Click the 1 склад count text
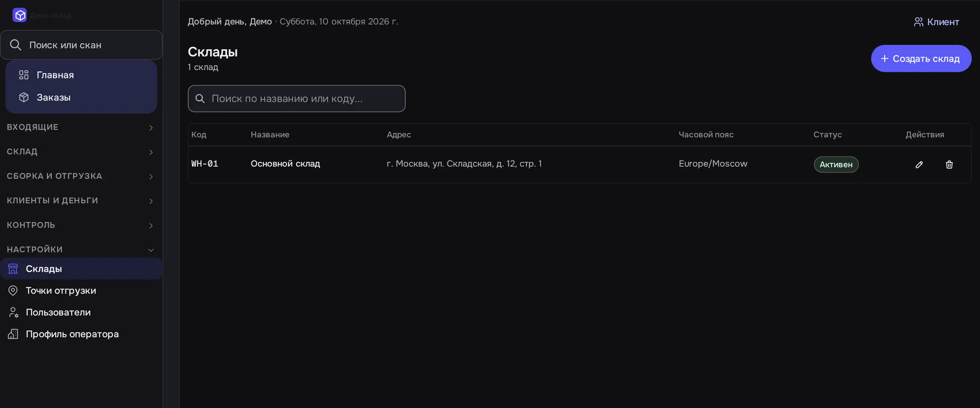The image size is (980, 408). [x=203, y=67]
